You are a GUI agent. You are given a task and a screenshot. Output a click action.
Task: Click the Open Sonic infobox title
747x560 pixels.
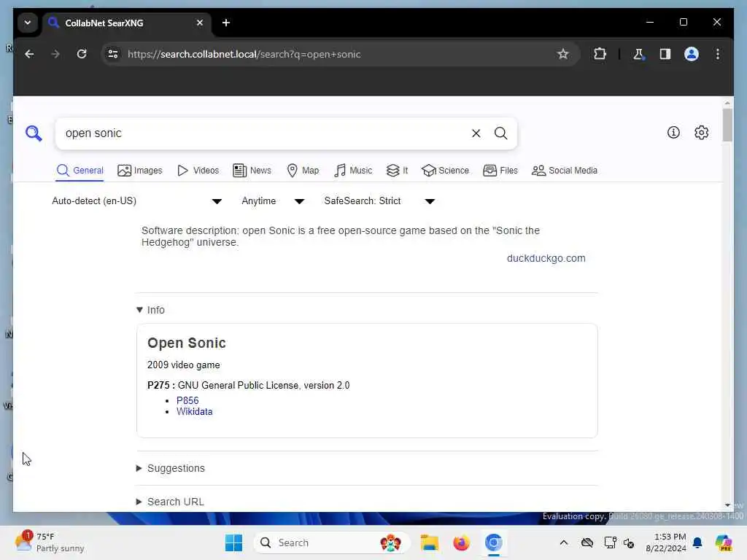pos(186,343)
